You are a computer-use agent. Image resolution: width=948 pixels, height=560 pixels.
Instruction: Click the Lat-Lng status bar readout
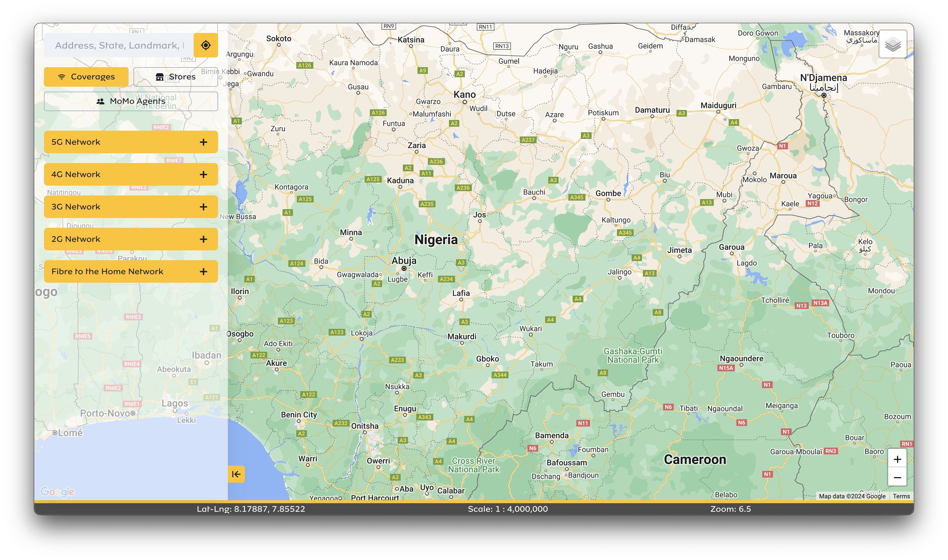click(250, 509)
